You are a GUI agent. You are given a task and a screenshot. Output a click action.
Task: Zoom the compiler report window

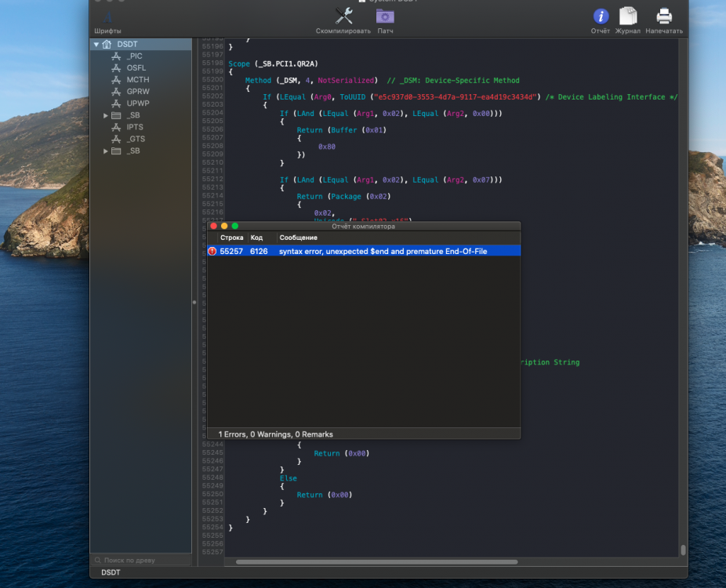234,226
